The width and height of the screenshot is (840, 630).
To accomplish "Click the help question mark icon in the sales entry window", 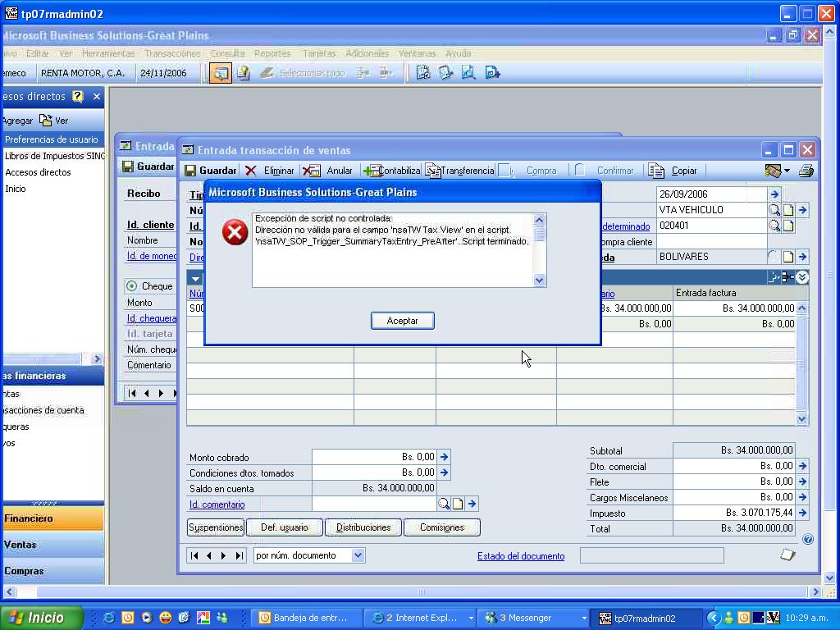I will [x=808, y=539].
